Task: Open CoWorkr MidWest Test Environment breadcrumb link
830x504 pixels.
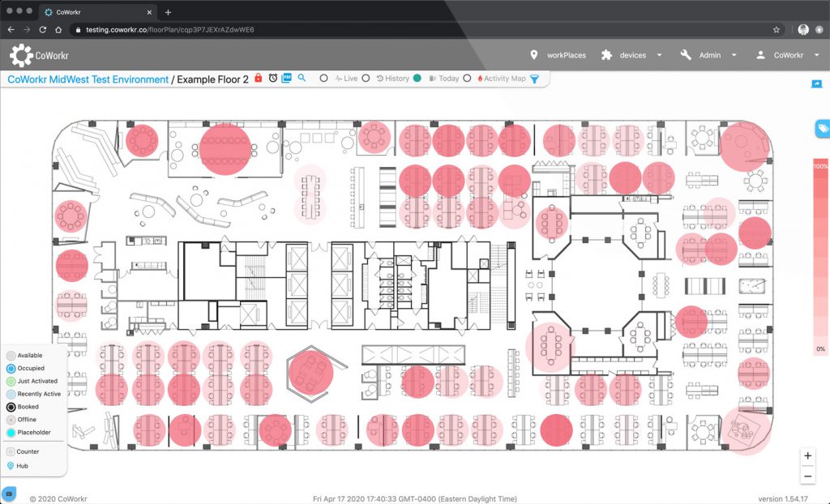Action: point(88,79)
